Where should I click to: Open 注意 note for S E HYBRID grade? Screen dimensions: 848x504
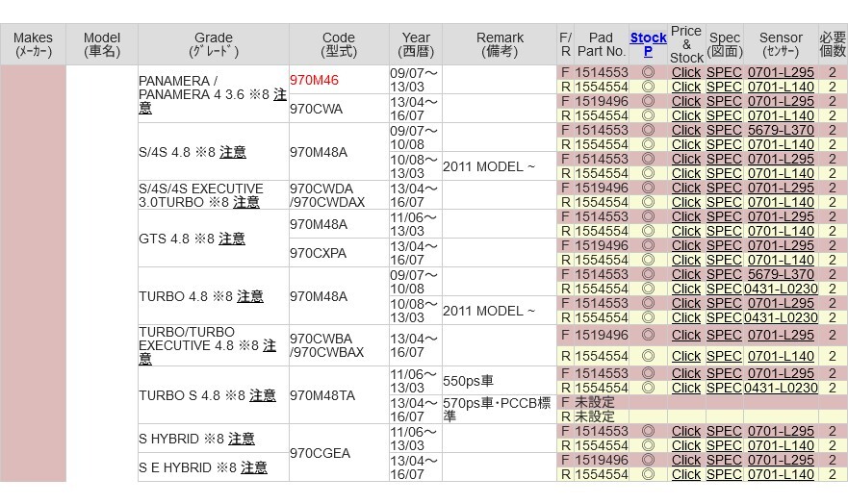[x=254, y=466]
